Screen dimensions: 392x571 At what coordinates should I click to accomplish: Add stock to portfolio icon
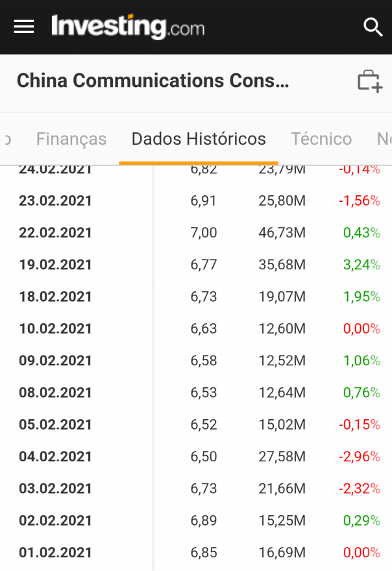(x=369, y=81)
